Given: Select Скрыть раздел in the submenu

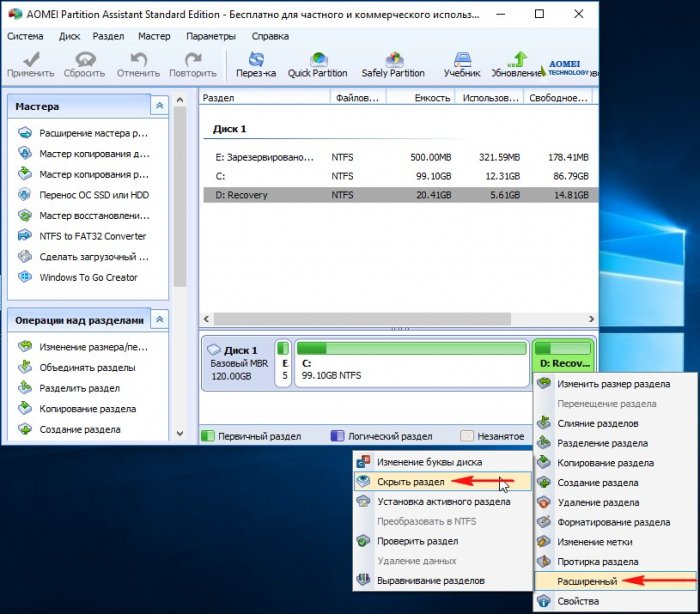Looking at the screenshot, I should [x=443, y=481].
